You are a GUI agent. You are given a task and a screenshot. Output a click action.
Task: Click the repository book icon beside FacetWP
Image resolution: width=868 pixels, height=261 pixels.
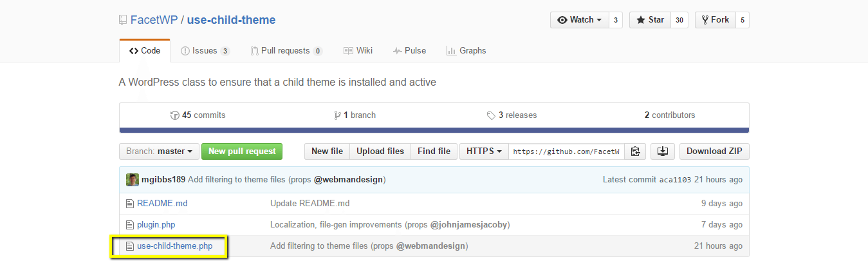point(123,20)
